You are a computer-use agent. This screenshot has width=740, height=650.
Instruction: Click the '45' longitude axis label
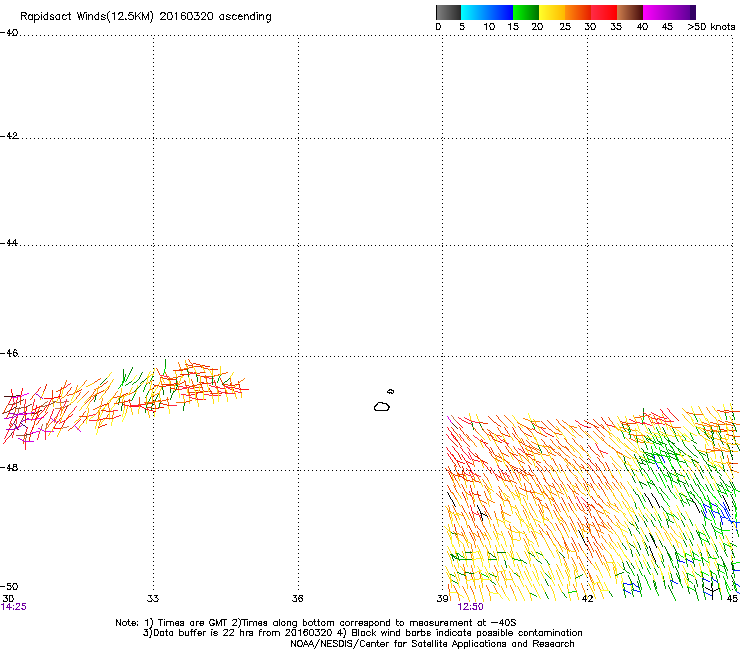tap(732, 599)
